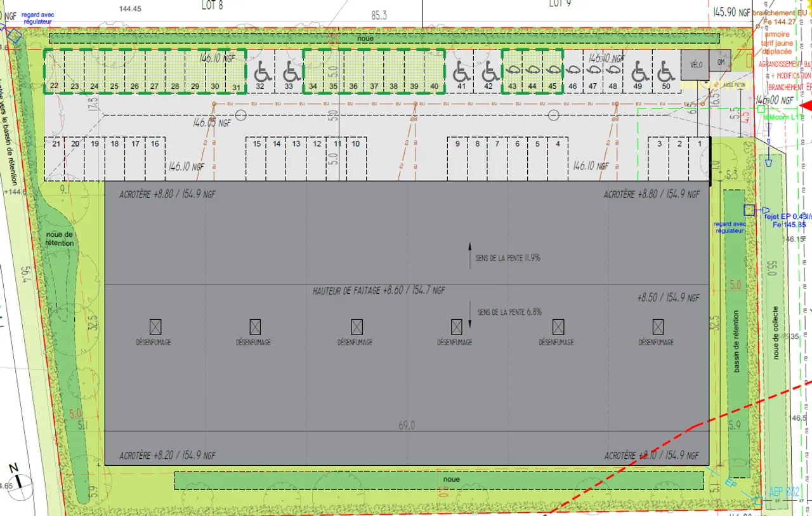The width and height of the screenshot is (812, 516).
Task: Select the noue de rétention label
Action: [60, 239]
